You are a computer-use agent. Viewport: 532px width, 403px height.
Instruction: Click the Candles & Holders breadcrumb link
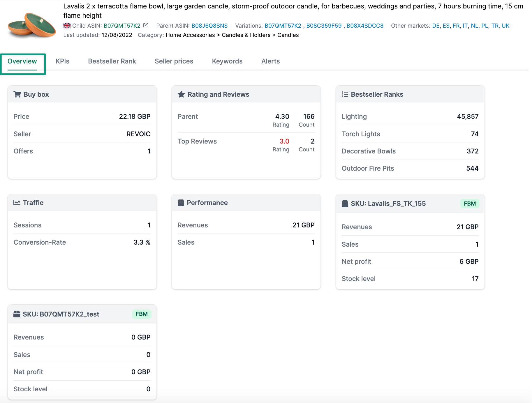point(246,35)
